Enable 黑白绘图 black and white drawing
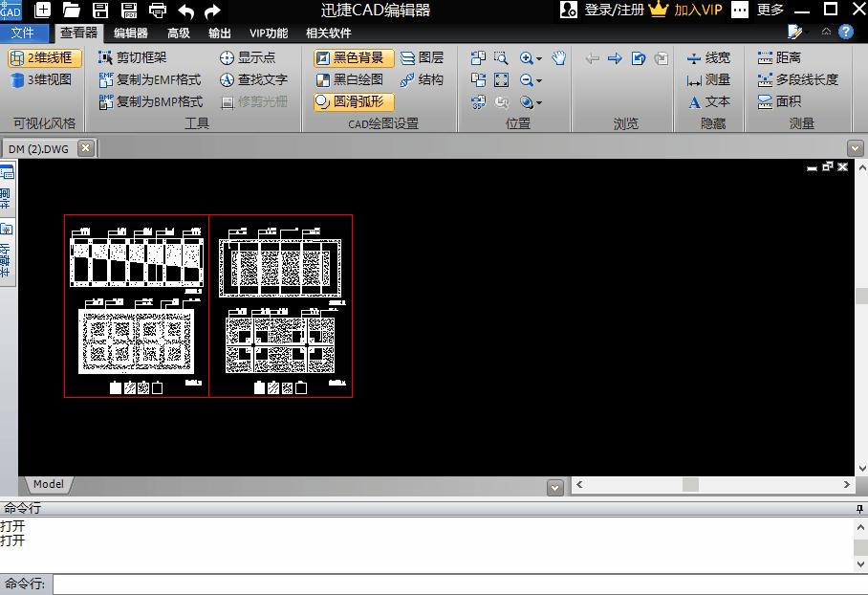Screen dimensions: 868x595 [x=350, y=79]
